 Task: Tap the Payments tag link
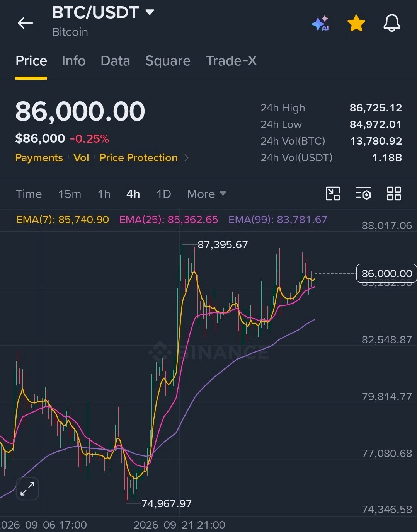coord(39,158)
